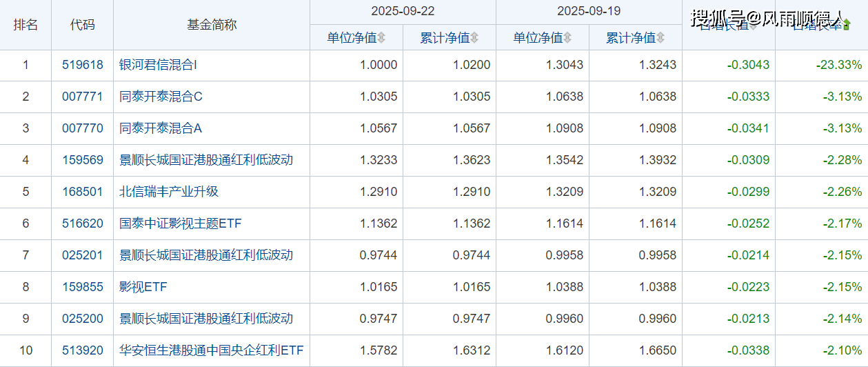Open 影视ETF fund page
This screenshot has width=868, height=367.
(143, 287)
